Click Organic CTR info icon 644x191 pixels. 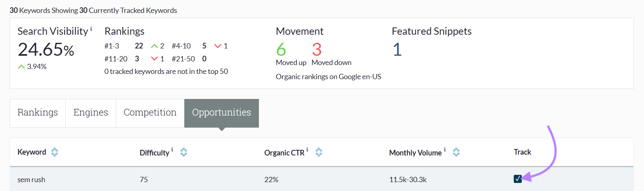click(307, 149)
